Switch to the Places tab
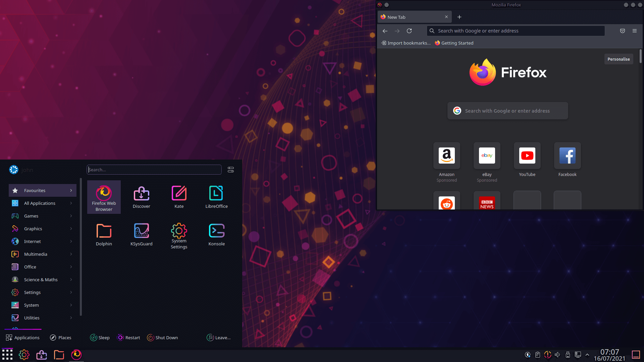The height and width of the screenshot is (362, 644). pyautogui.click(x=61, y=338)
